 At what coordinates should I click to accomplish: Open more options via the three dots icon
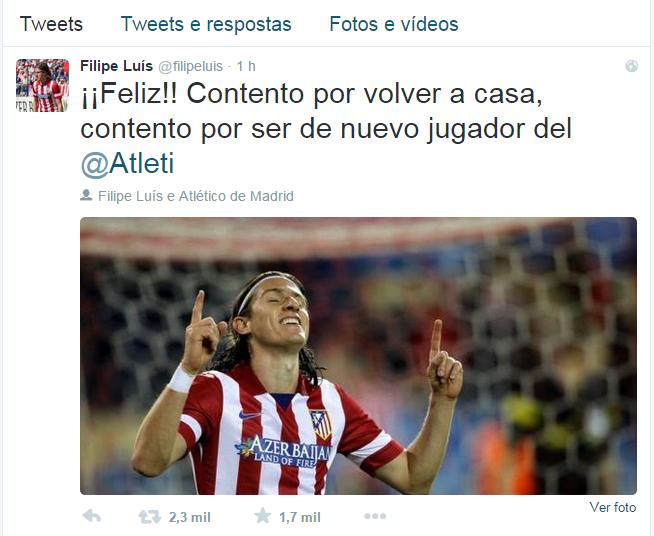pyautogui.click(x=375, y=516)
